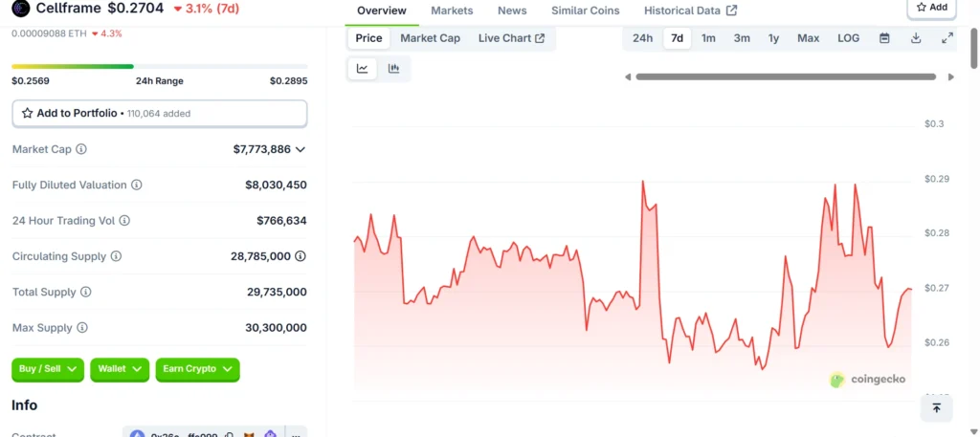Click the 30,300,000 max supply value
The image size is (980, 437).
pos(276,327)
